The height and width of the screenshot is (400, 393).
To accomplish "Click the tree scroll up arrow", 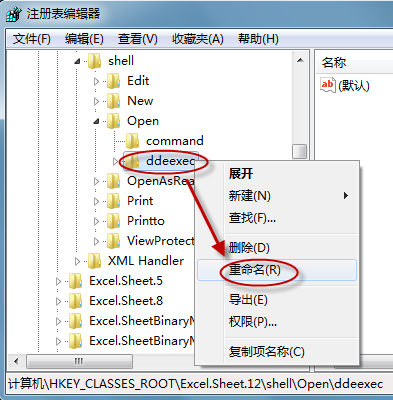I will pos(300,60).
